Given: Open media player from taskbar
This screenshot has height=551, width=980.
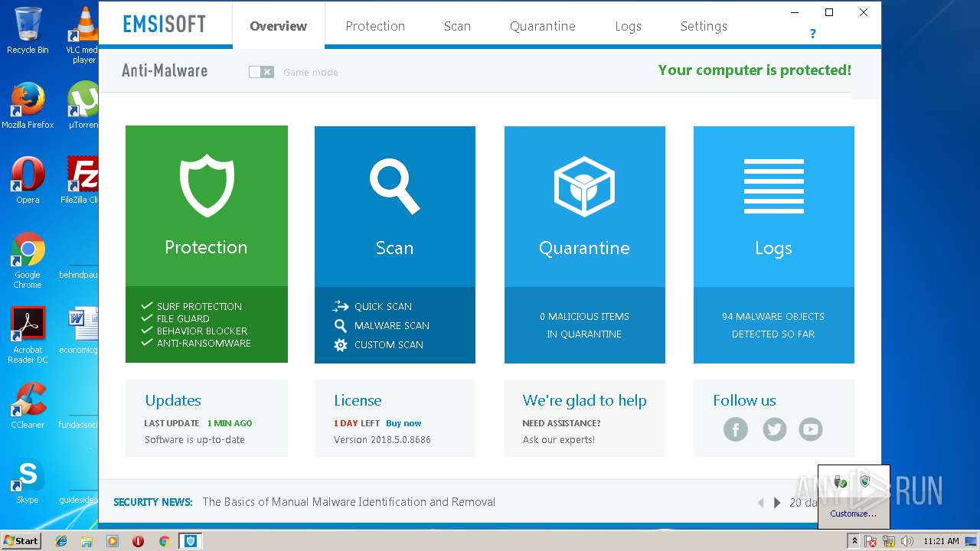Looking at the screenshot, I should pos(113,541).
